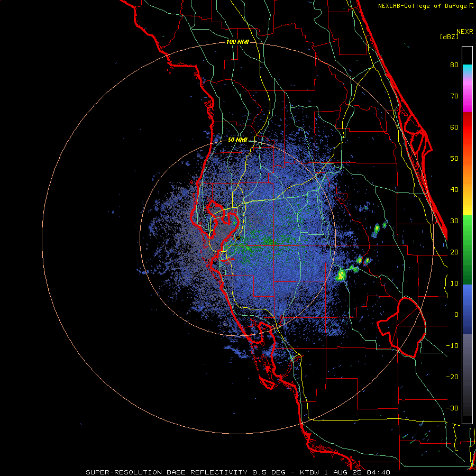Viewport: 476px width, 476px height.
Task: Pick the blue segment of the color bar
Action: point(467,309)
